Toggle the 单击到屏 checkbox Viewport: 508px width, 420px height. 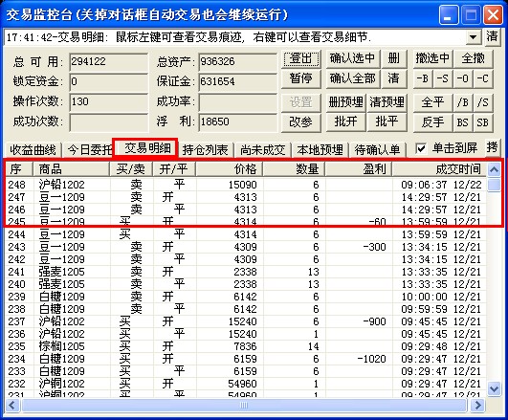point(421,149)
